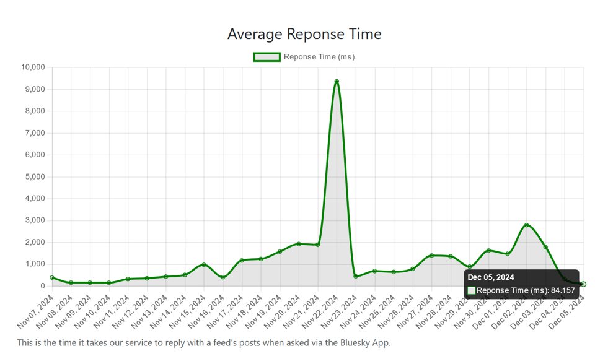Click the caption text about Bluesky App
595x364 pixels.
tap(203, 342)
